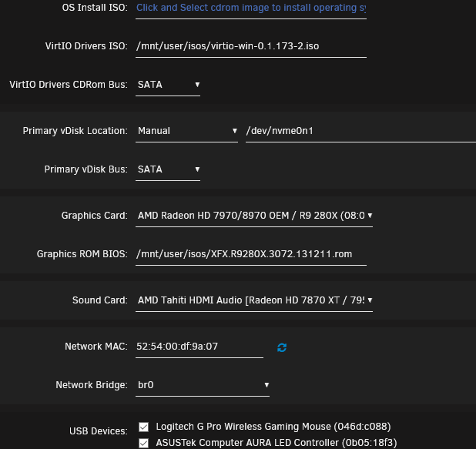
Task: Click the 'Graphics Card:' label
Action: coord(95,216)
